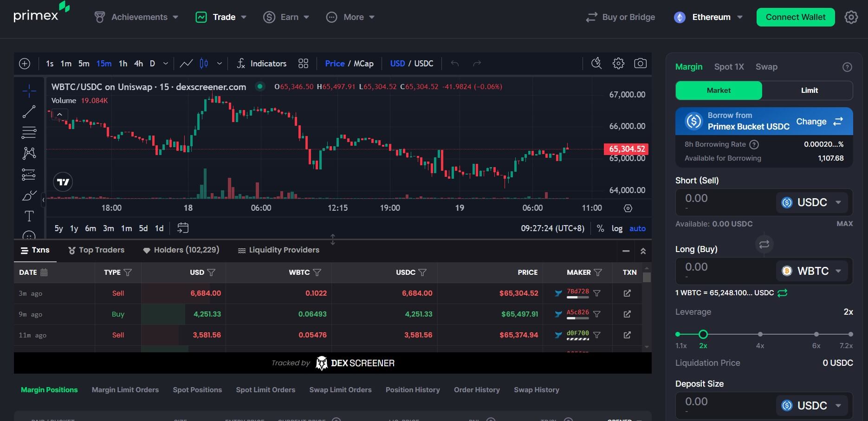Screen dimensions: 868x421
Task: Take a chart snapshot with camera icon
Action: pyautogui.click(x=640, y=63)
